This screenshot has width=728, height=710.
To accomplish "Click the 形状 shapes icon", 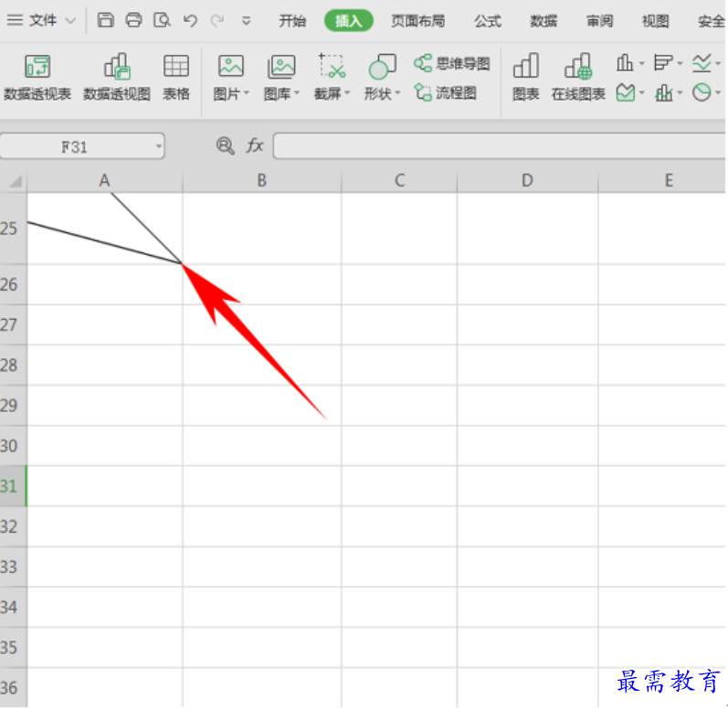I will tap(382, 67).
